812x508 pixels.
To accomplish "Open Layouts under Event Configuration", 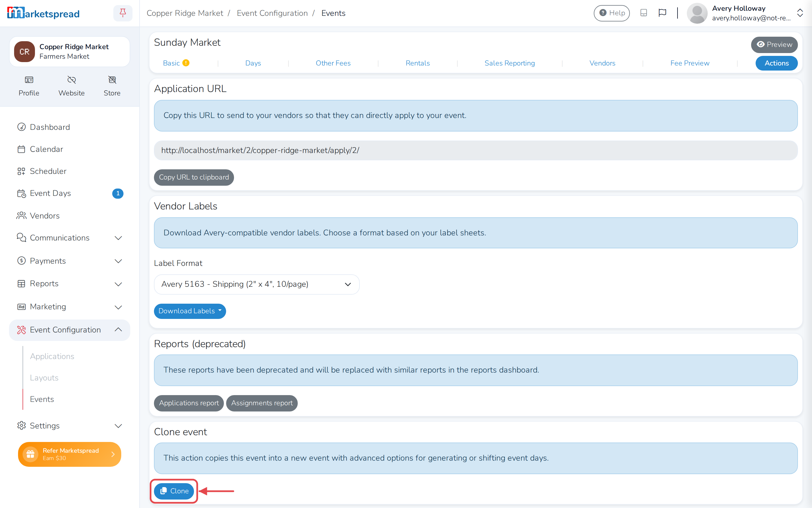I will click(44, 378).
